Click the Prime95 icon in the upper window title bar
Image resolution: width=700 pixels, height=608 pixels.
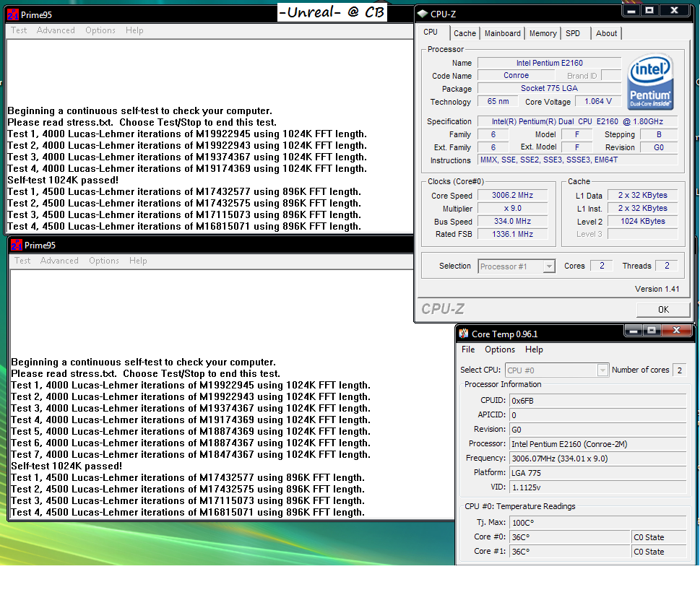point(13,14)
